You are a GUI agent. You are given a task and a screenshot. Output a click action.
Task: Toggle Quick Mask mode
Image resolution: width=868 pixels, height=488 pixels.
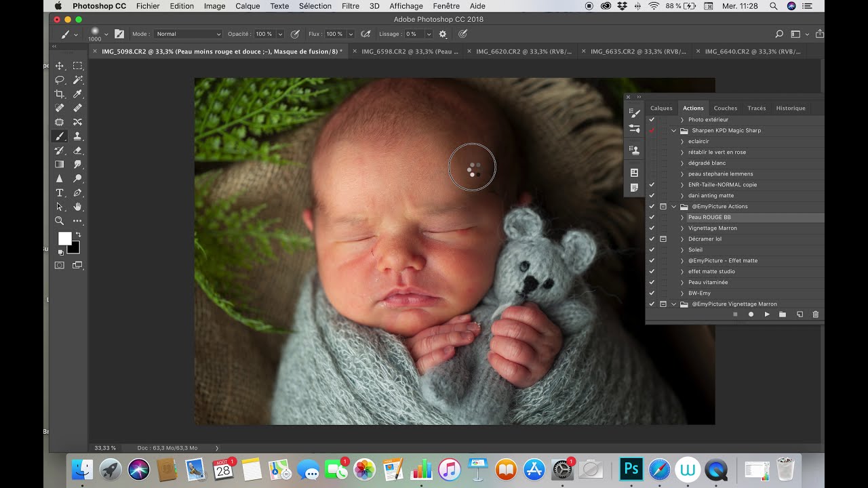(x=60, y=265)
